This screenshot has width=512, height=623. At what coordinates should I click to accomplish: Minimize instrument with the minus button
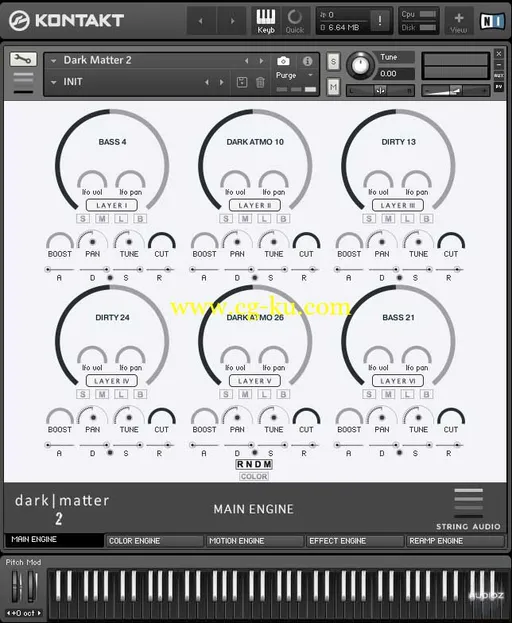[499, 64]
